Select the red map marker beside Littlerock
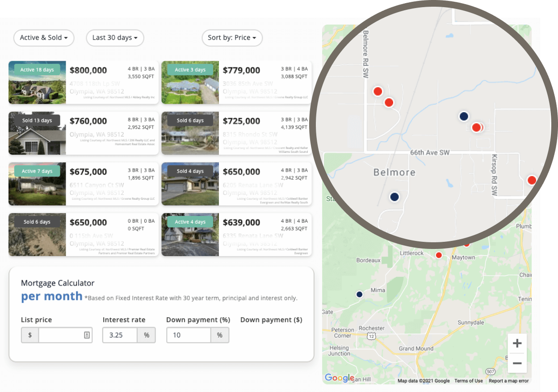The width and height of the screenshot is (558, 392). tap(439, 255)
